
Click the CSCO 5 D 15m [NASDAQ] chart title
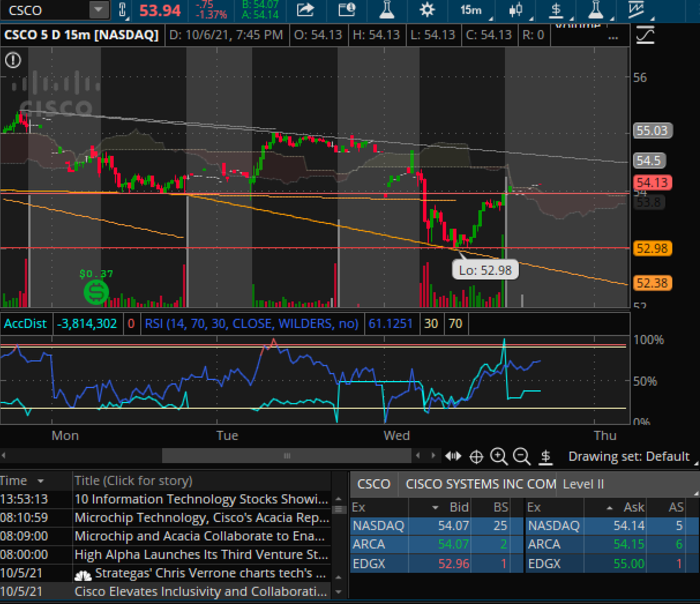(82, 35)
